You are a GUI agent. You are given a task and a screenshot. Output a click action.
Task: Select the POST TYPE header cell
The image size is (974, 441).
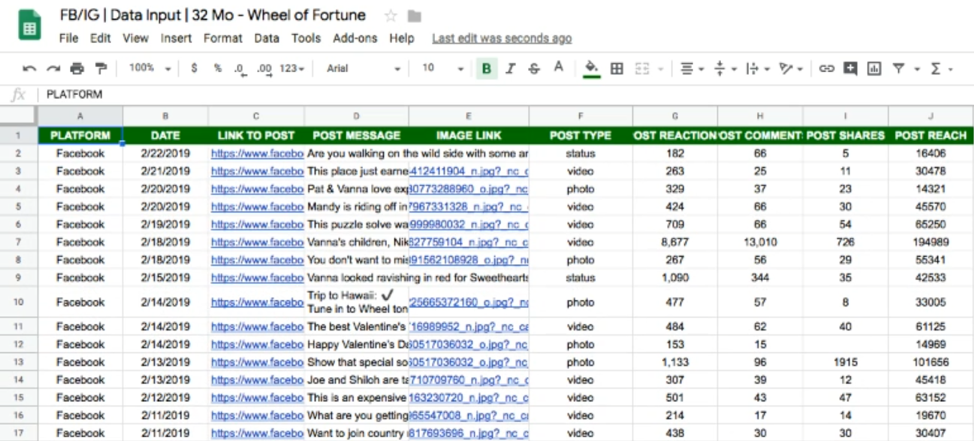coord(581,135)
